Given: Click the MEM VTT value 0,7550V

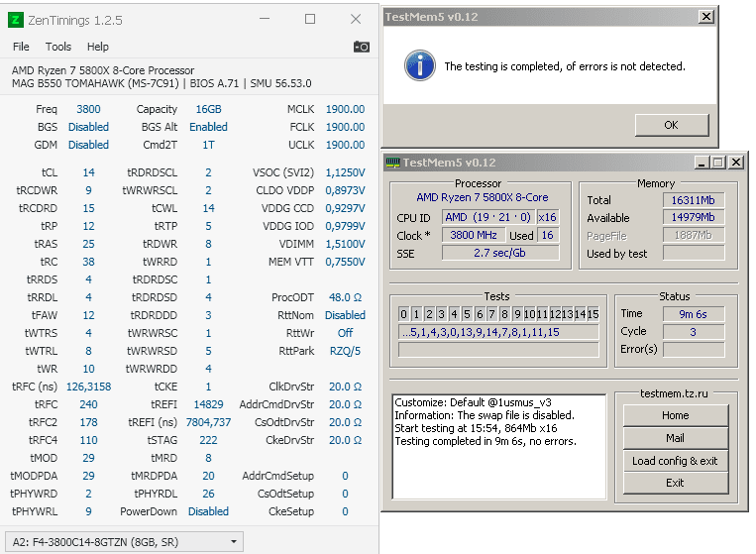Looking at the screenshot, I should [x=345, y=262].
